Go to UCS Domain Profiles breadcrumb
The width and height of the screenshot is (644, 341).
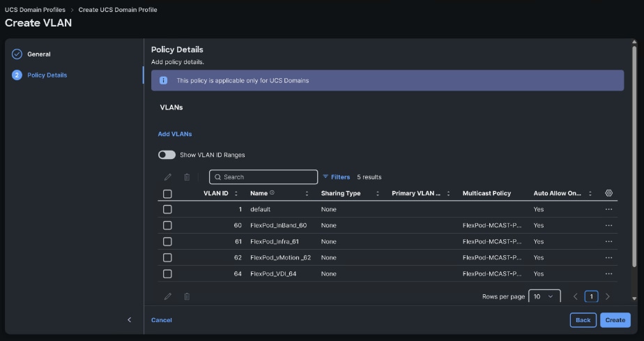pyautogui.click(x=35, y=10)
